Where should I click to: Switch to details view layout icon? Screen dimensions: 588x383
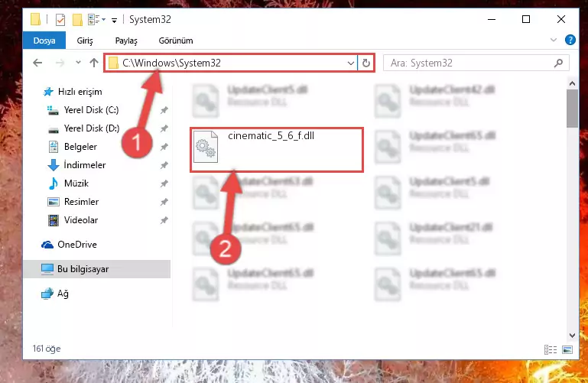pyautogui.click(x=550, y=349)
